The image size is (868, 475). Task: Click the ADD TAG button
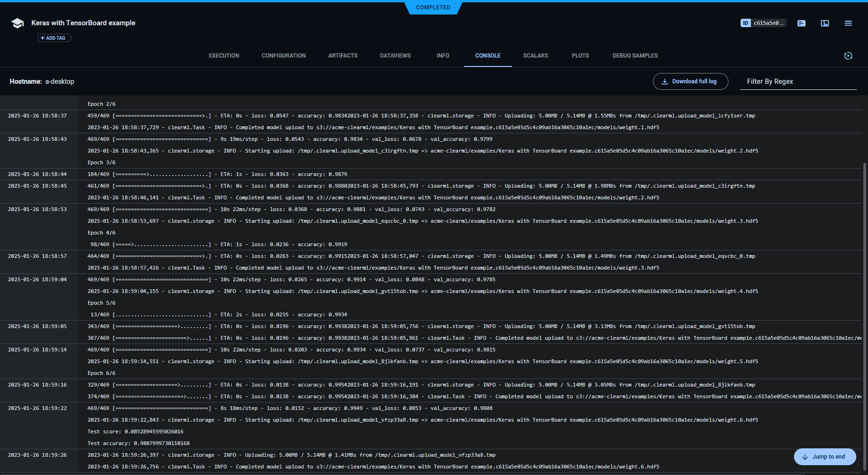pos(53,38)
